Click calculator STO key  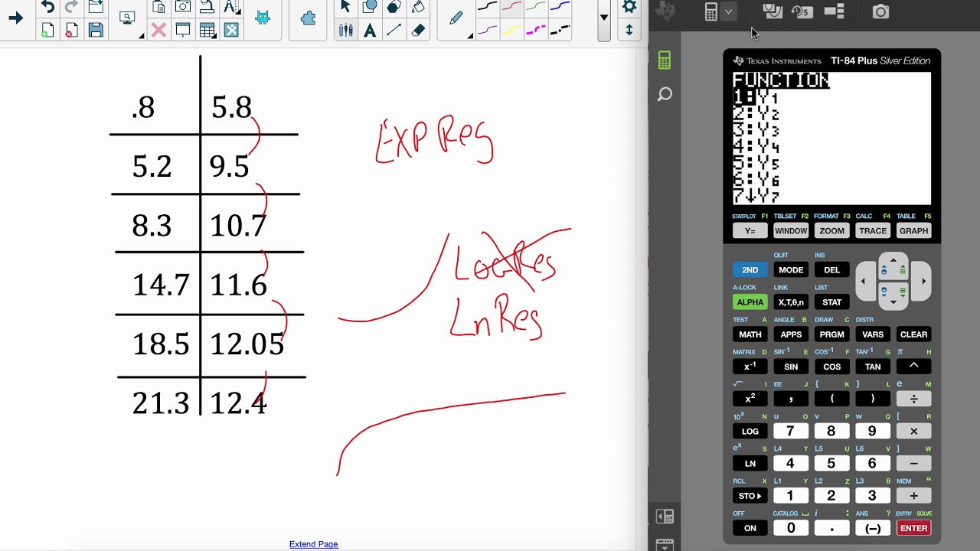750,496
